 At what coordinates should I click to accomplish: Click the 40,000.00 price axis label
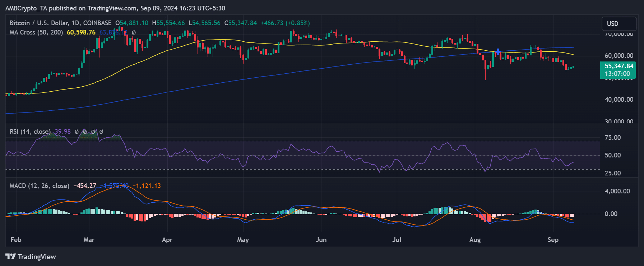click(619, 100)
